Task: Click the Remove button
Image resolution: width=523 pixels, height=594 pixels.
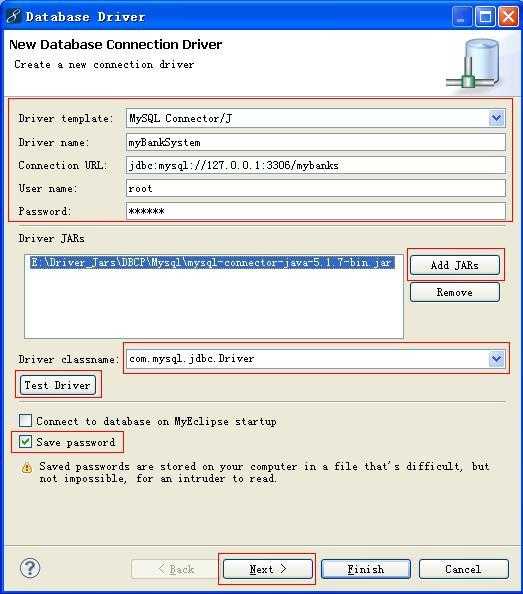Action: click(x=455, y=292)
